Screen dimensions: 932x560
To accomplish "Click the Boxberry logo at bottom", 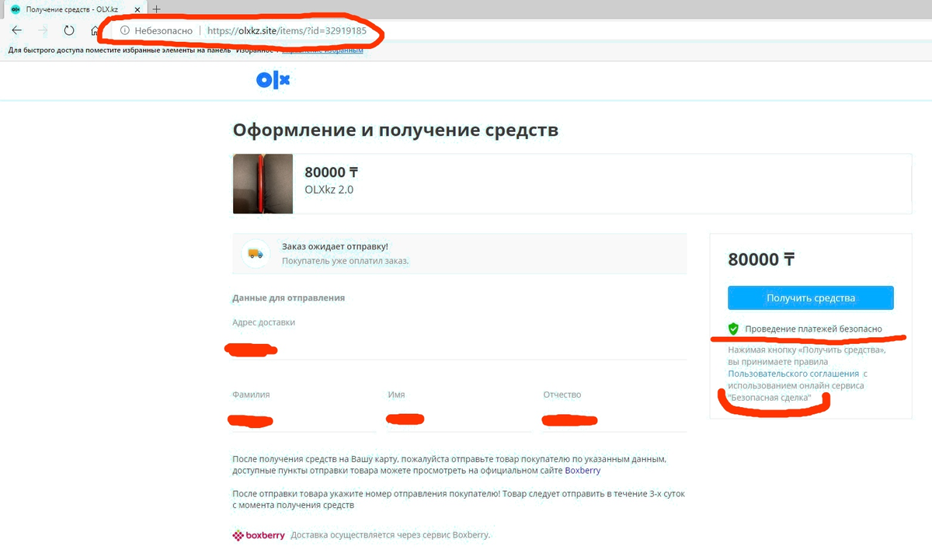I will (x=259, y=535).
